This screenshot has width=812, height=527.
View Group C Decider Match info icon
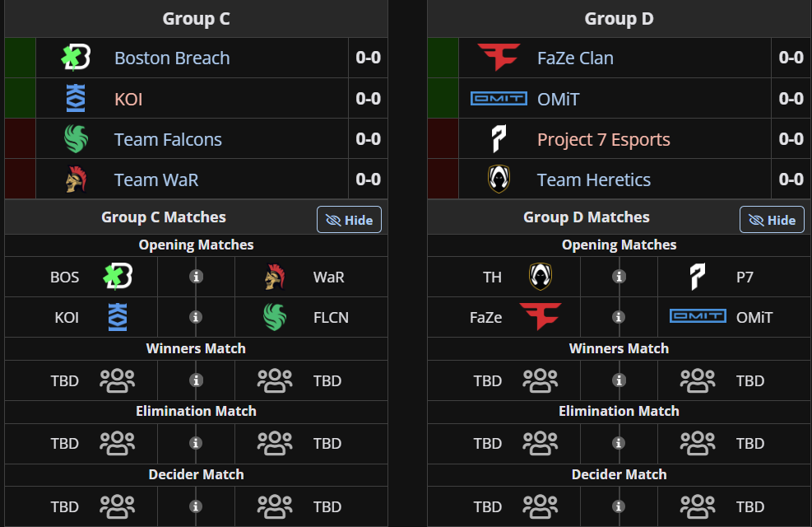[196, 506]
